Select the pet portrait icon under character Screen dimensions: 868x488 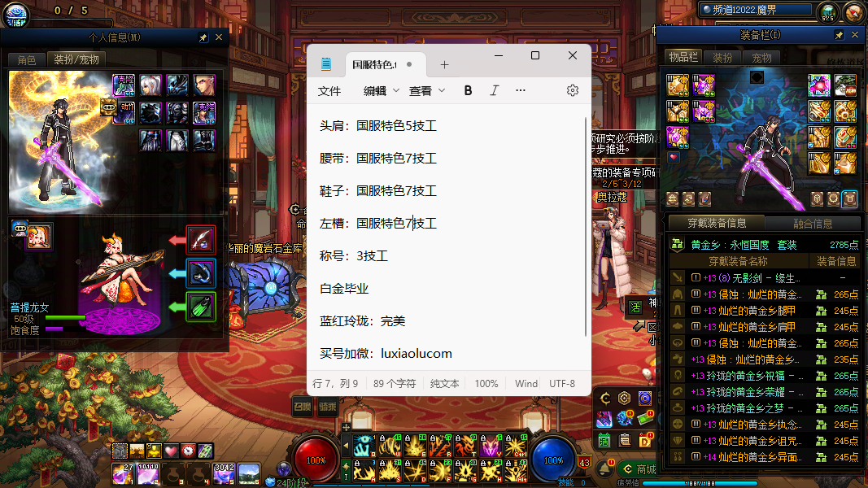tap(39, 236)
